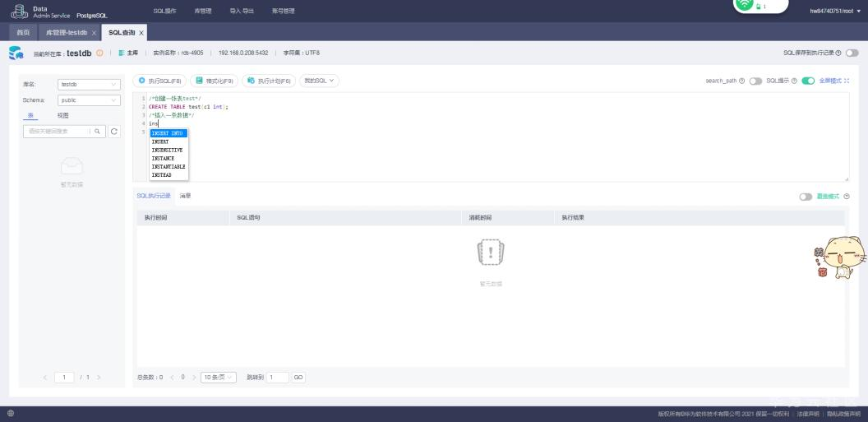Click the 执行计划(F6) button
This screenshot has width=868, height=422.
coord(269,81)
